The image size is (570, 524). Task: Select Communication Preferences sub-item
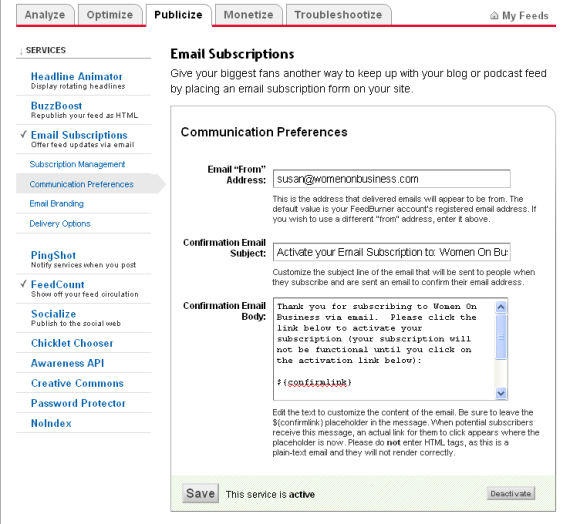coord(81,184)
